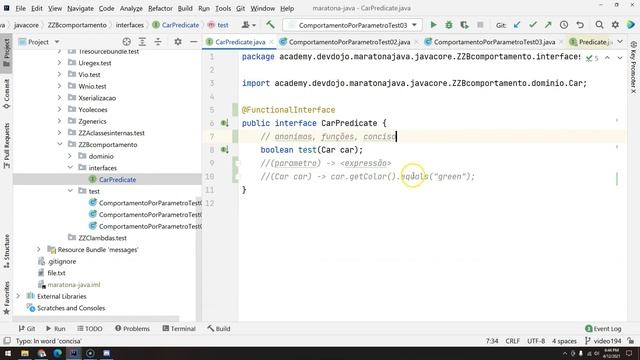Locate opened file in Project tree

point(127,42)
